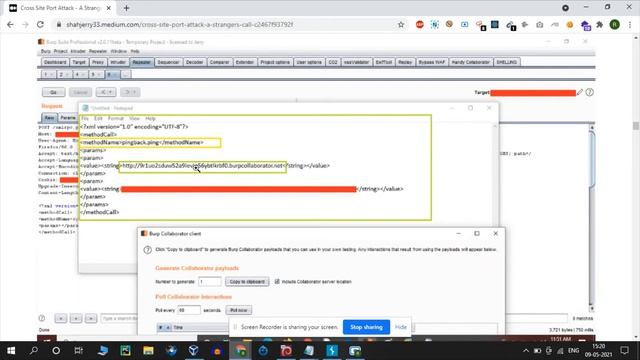
Task: Open the red AdBlock extension icon
Action: point(420,24)
